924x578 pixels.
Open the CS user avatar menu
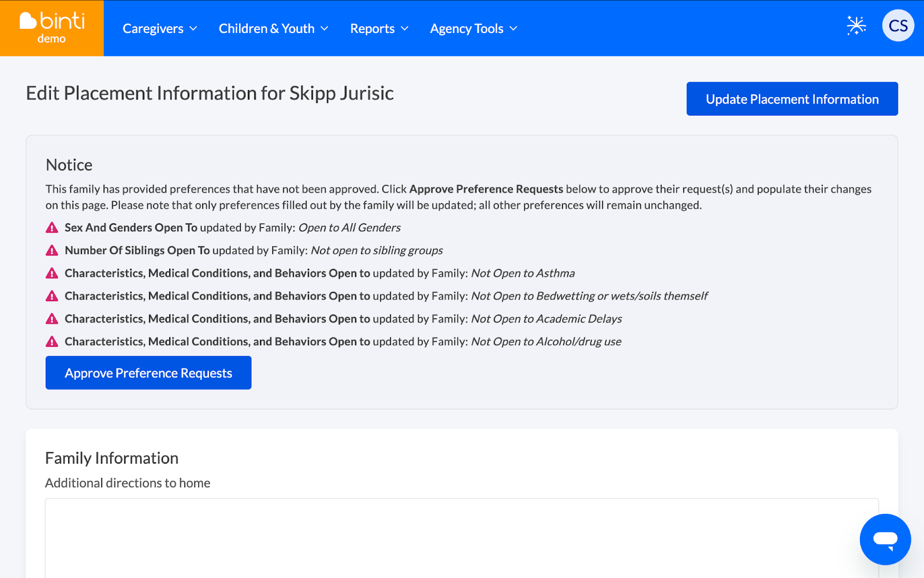coord(897,26)
